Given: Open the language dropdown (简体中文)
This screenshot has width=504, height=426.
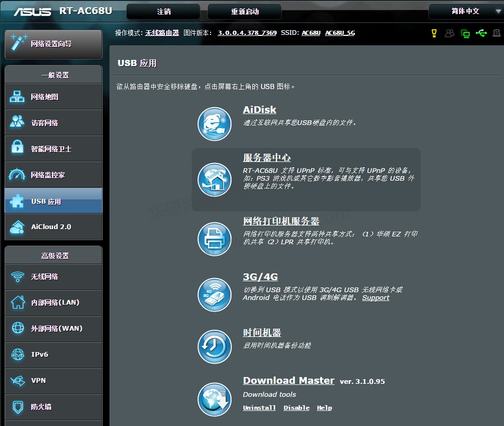Looking at the screenshot, I should click(466, 11).
